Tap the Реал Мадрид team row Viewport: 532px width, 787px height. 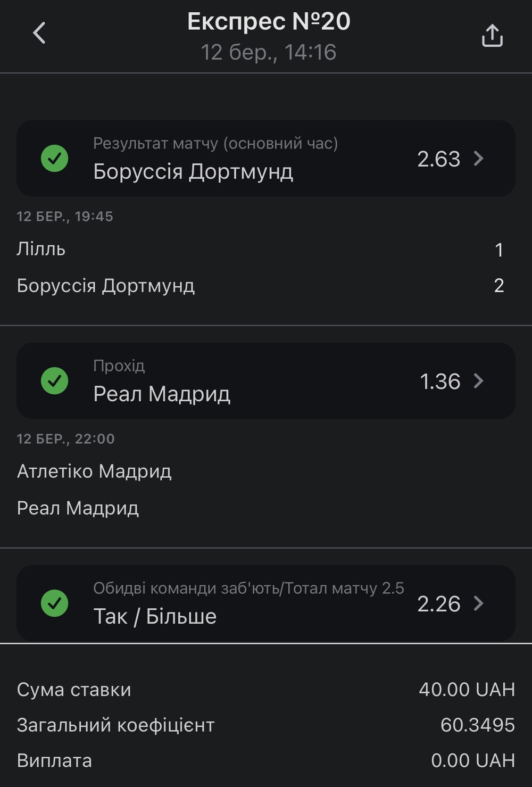pyautogui.click(x=261, y=508)
